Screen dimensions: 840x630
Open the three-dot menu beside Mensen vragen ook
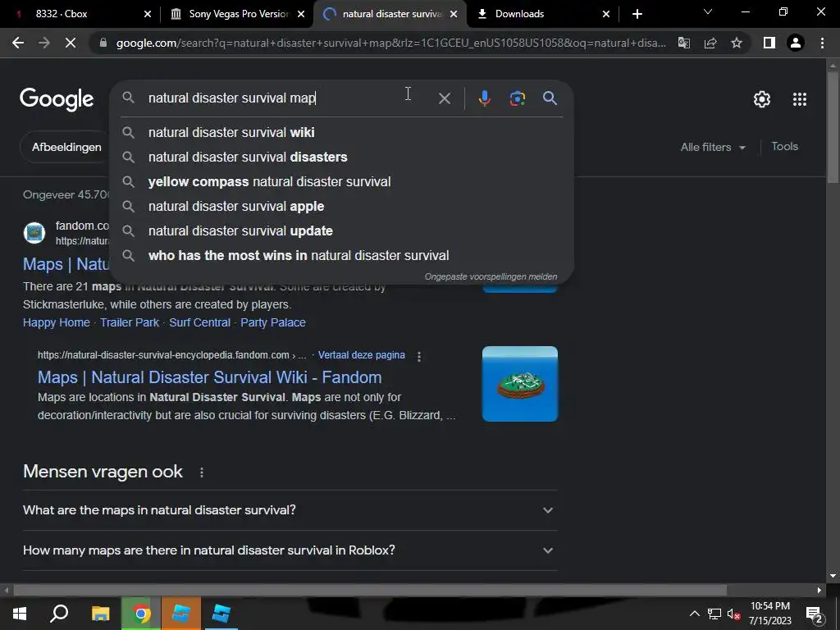coord(202,472)
